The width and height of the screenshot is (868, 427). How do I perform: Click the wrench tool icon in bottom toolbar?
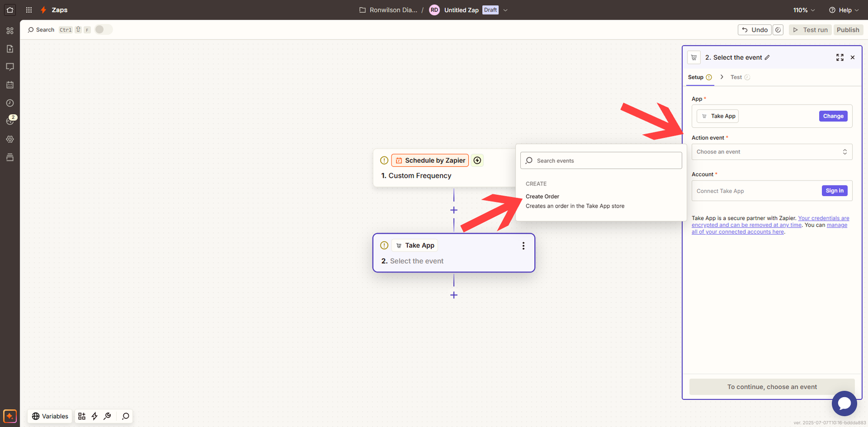click(107, 416)
